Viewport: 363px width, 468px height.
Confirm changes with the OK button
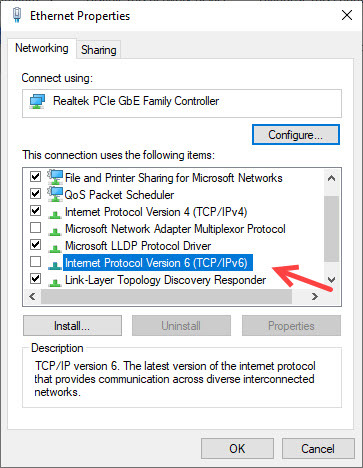237,449
